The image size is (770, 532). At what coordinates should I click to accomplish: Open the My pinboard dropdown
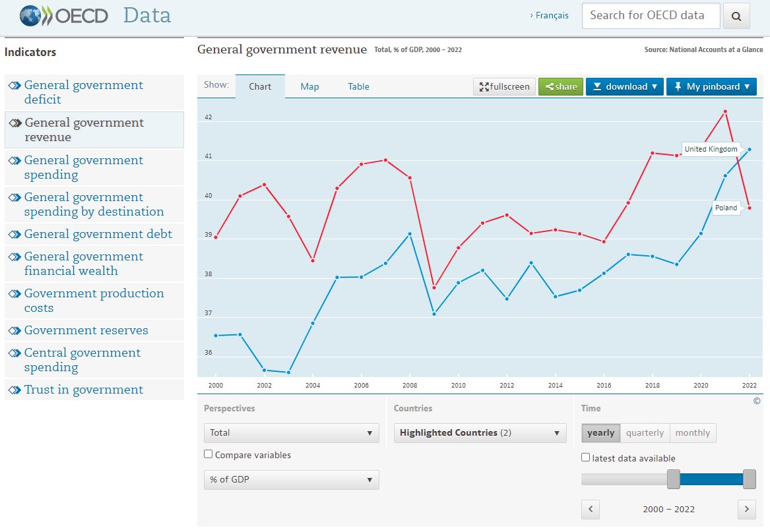coord(711,87)
